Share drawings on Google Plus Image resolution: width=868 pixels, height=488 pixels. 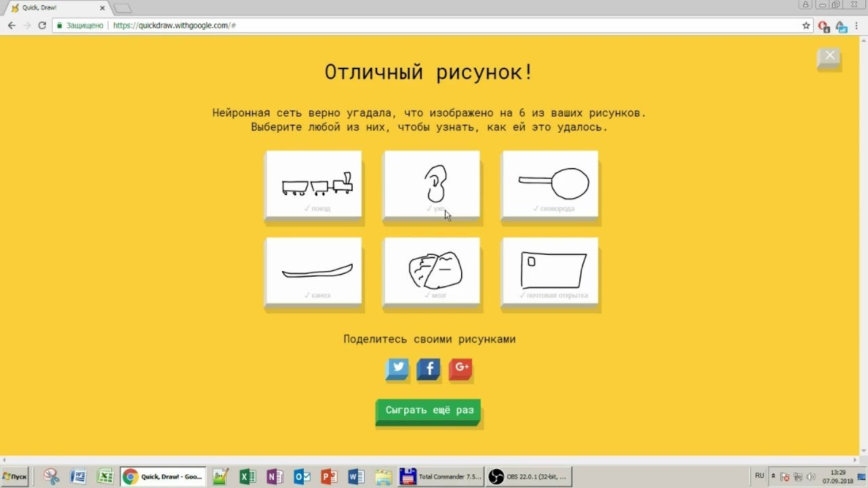460,369
